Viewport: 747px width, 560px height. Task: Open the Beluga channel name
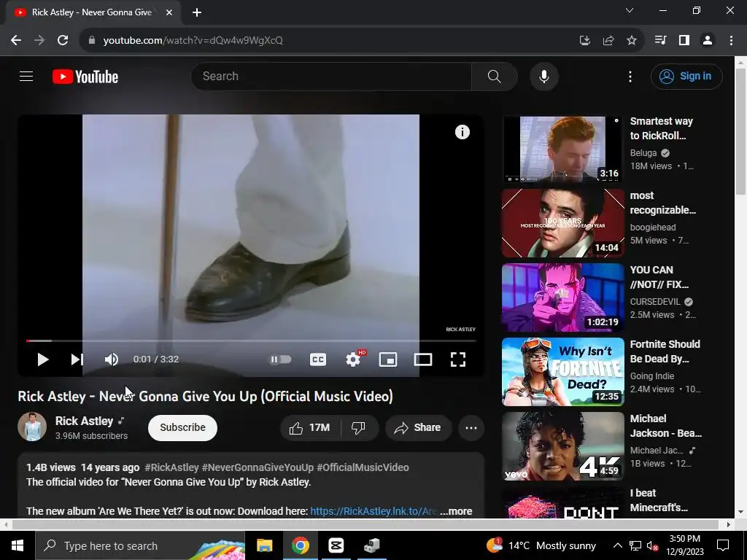(643, 153)
